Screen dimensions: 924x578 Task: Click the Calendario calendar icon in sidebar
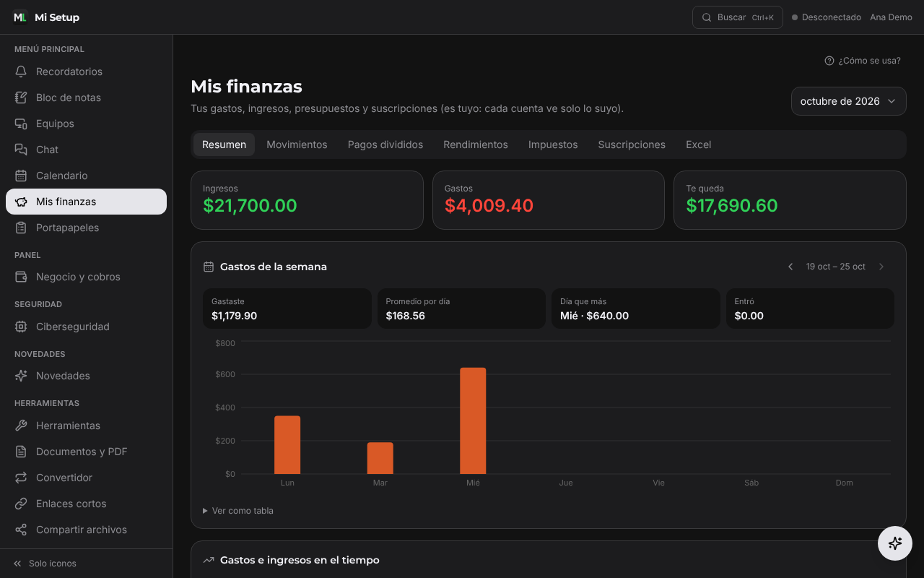(22, 176)
